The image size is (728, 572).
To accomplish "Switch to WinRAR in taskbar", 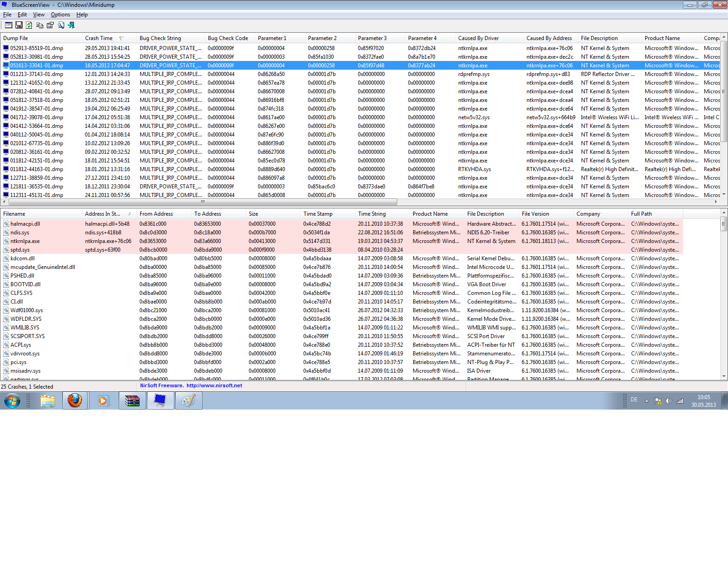I will (132, 401).
